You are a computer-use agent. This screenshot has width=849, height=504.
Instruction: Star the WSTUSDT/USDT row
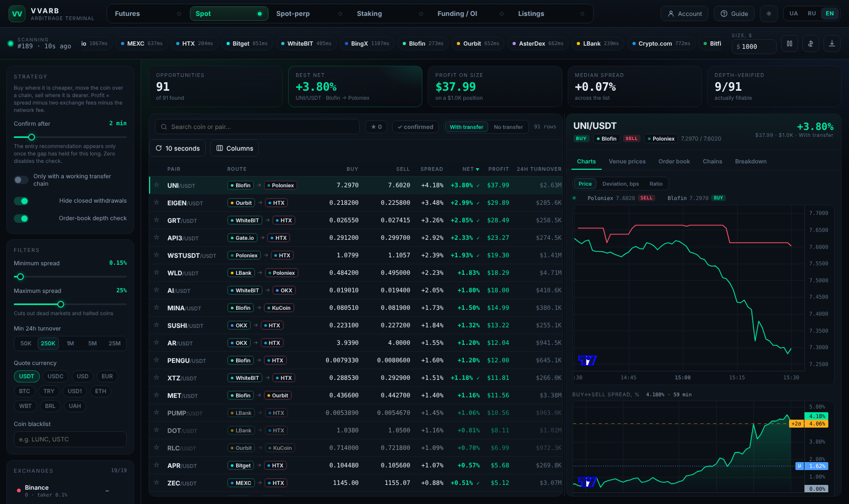[x=157, y=255]
